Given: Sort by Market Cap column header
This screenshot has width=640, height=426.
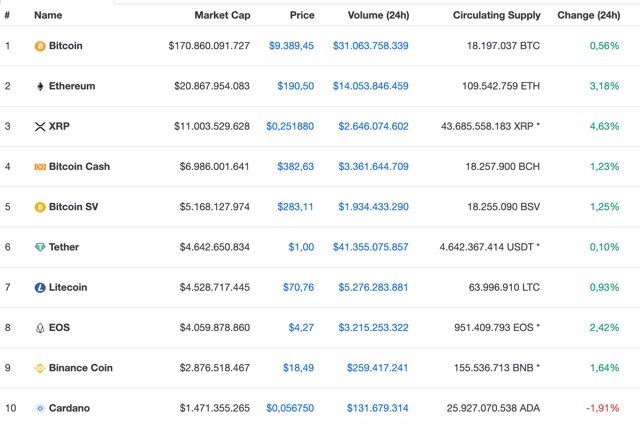Looking at the screenshot, I should point(222,15).
